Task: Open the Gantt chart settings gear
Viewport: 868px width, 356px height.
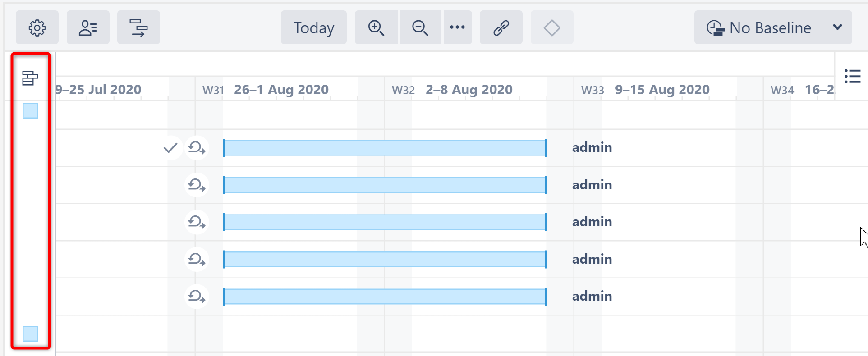Action: click(x=37, y=27)
